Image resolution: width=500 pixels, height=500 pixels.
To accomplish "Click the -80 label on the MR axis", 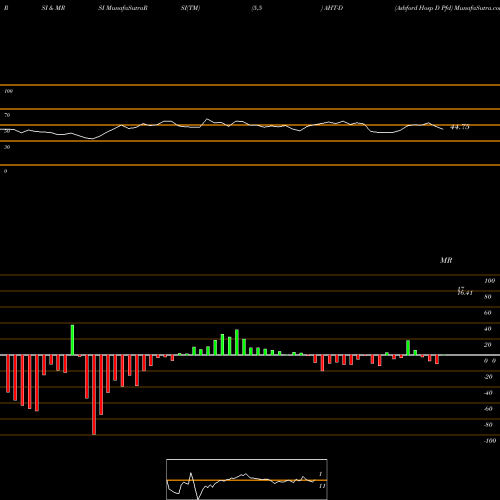I will 488,425.
